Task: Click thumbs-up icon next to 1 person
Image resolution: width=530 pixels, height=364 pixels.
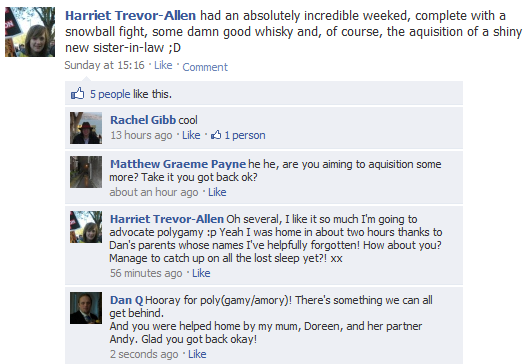Action: [x=216, y=135]
